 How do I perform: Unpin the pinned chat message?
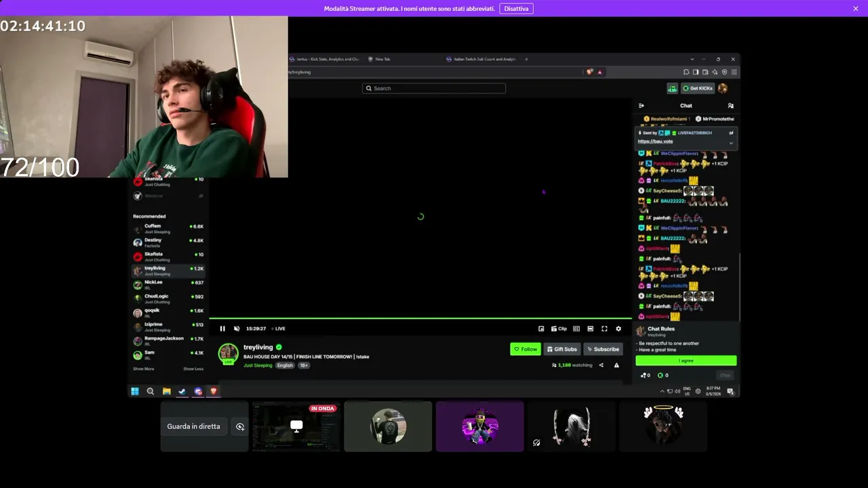click(x=731, y=133)
